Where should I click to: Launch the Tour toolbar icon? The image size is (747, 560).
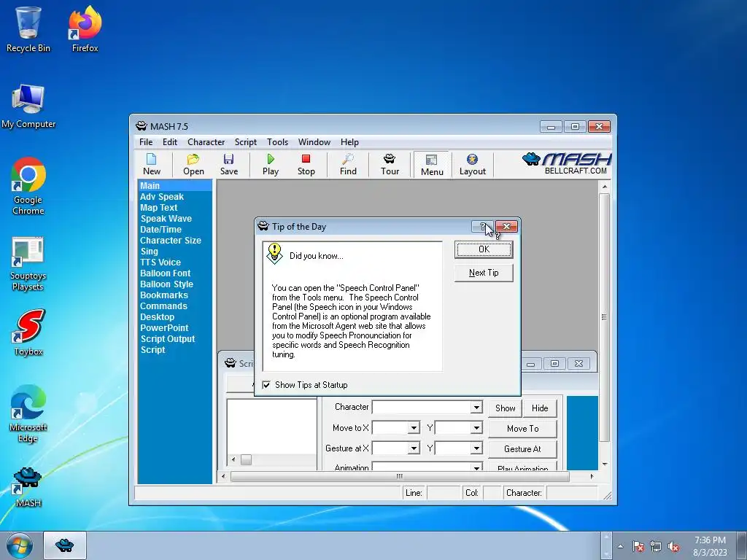390,164
